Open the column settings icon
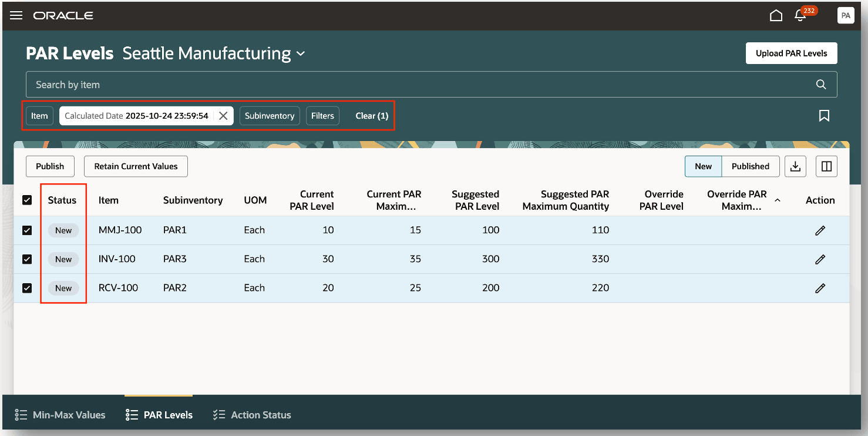Image resolution: width=868 pixels, height=436 pixels. [826, 166]
